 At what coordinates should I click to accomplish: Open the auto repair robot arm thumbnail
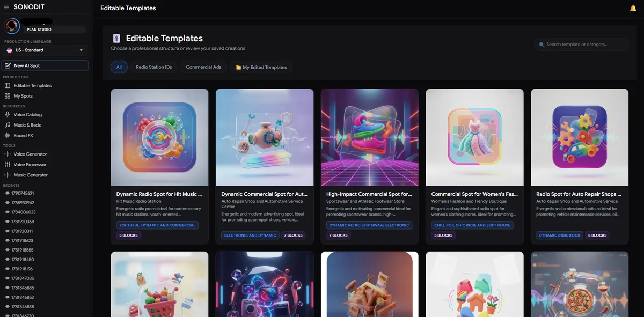265,137
